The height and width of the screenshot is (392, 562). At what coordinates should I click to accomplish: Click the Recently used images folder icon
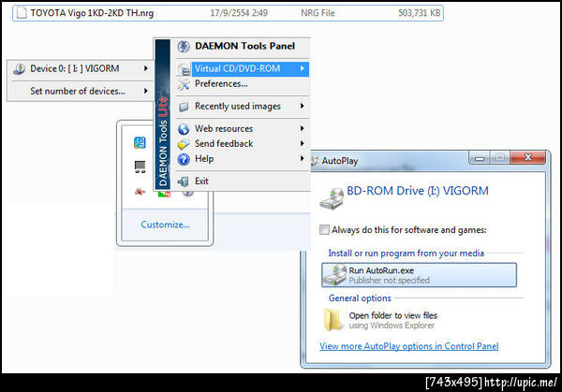click(x=184, y=107)
